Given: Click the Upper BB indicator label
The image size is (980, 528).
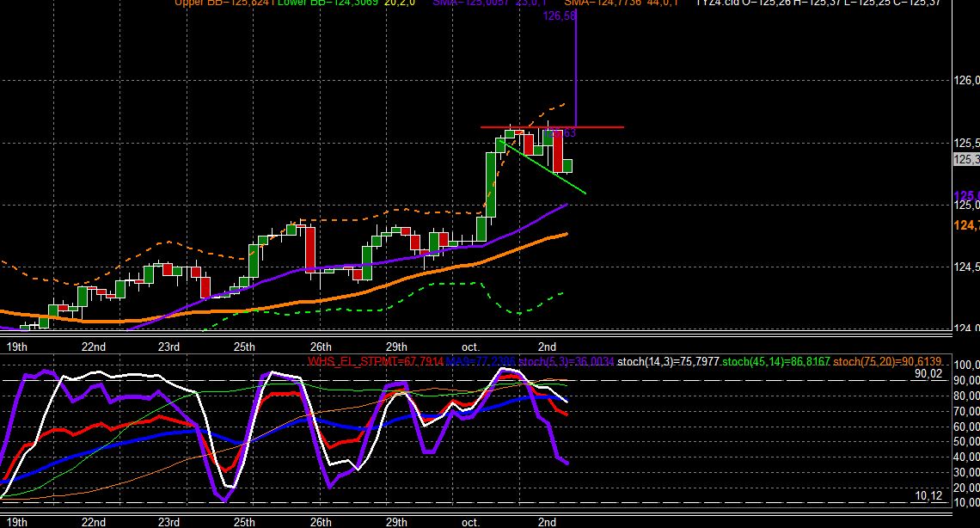Looking at the screenshot, I should click(x=221, y=3).
